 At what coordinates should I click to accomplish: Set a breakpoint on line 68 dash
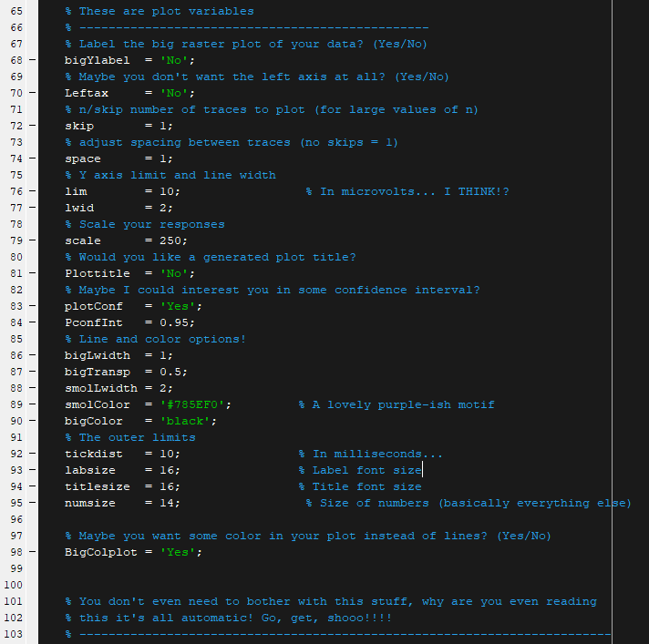32,60
